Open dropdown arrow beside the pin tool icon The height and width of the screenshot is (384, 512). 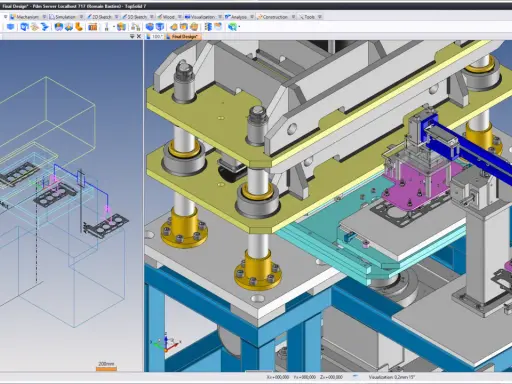click(x=114, y=27)
